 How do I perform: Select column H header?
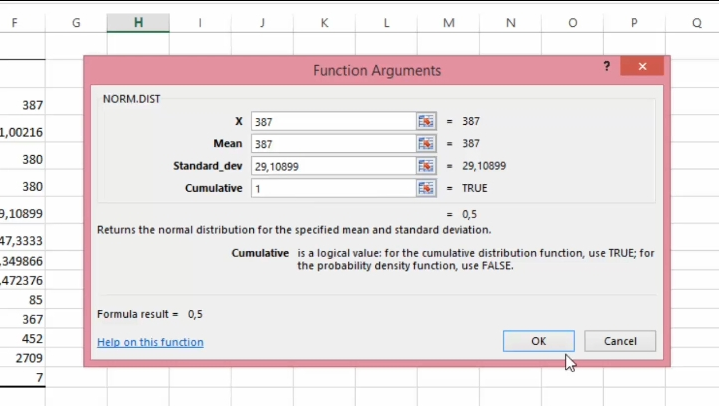pyautogui.click(x=138, y=23)
